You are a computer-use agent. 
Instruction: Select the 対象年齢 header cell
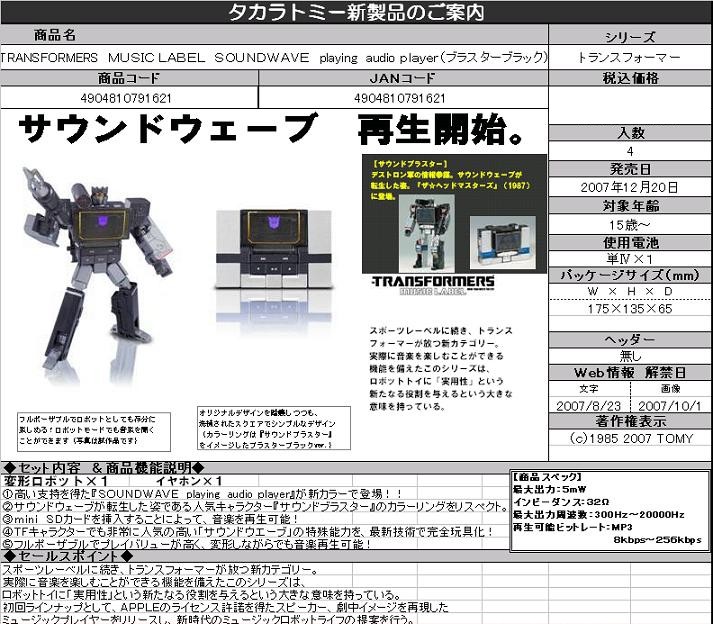tap(630, 206)
